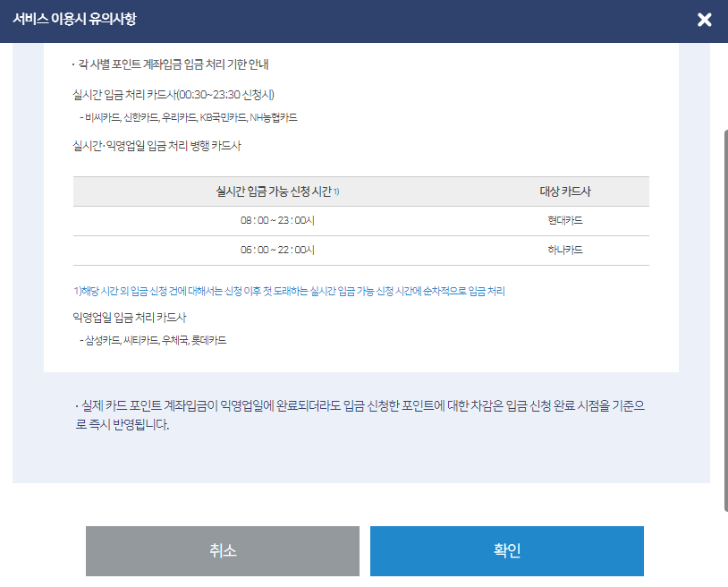
Task: Click the 06:00~22:00시 time cell
Action: [277, 251]
